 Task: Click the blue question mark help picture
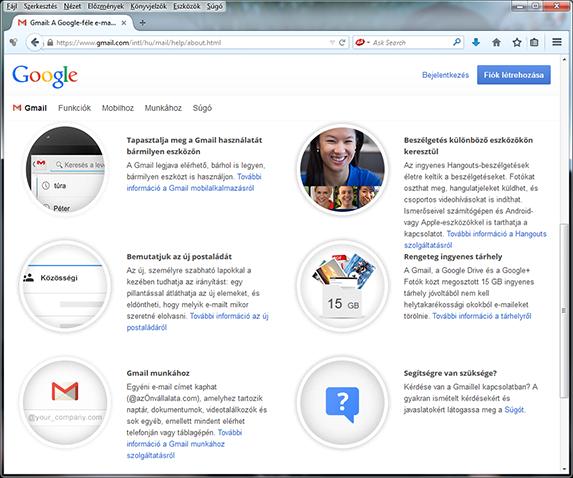(x=342, y=402)
